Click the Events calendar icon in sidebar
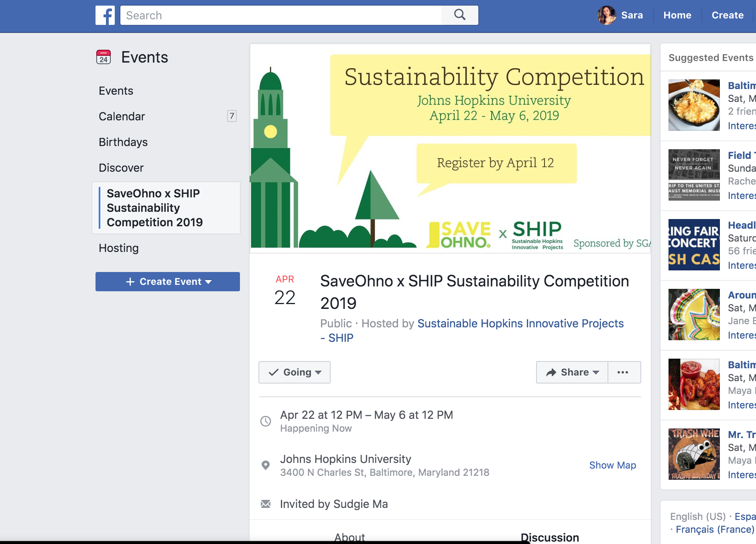Viewport: 756px width, 544px height. (104, 57)
